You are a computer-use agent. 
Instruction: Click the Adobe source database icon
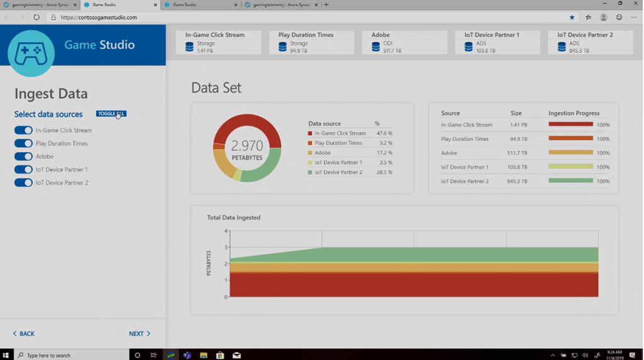pos(375,47)
